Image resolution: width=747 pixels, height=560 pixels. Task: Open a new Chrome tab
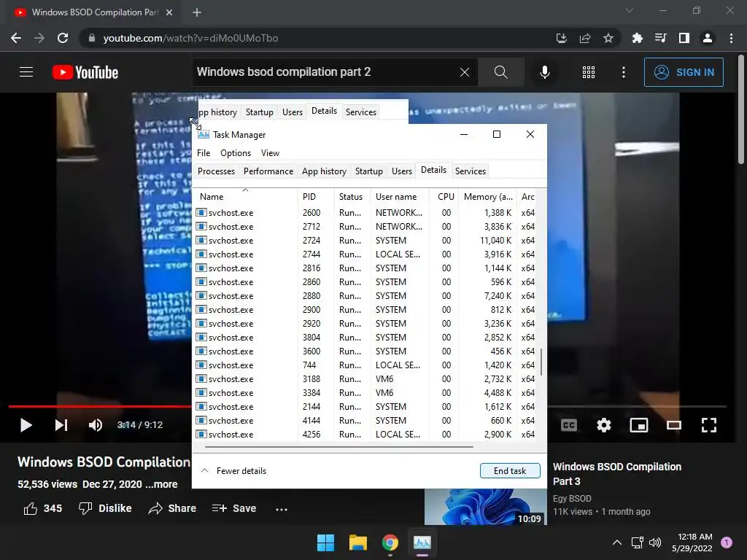pyautogui.click(x=197, y=12)
